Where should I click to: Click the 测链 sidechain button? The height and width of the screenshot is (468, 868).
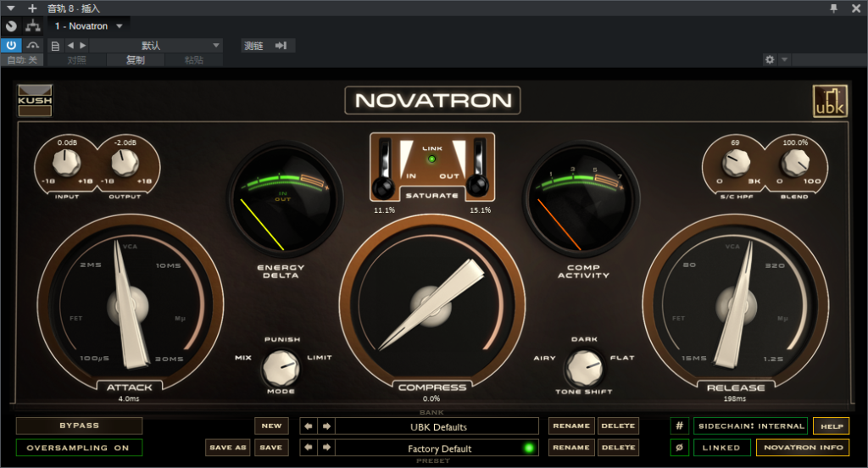pyautogui.click(x=253, y=46)
